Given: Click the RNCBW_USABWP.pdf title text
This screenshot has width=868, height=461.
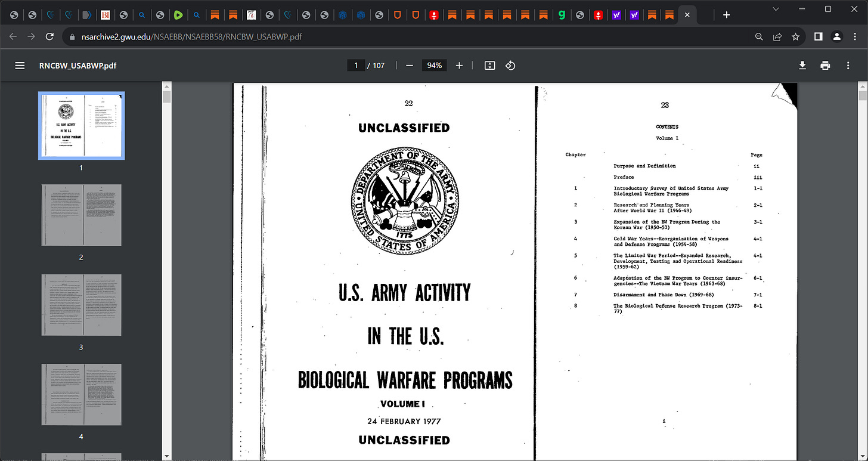Looking at the screenshot, I should [77, 66].
